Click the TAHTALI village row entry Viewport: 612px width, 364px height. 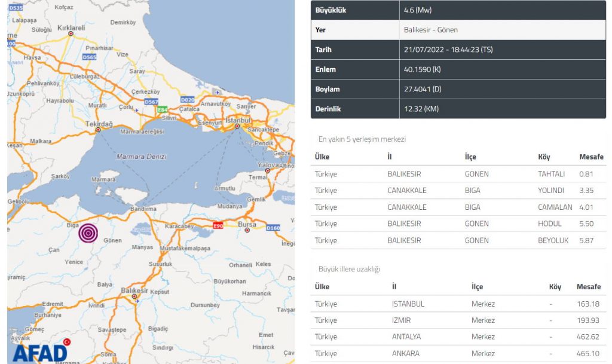[x=550, y=174]
